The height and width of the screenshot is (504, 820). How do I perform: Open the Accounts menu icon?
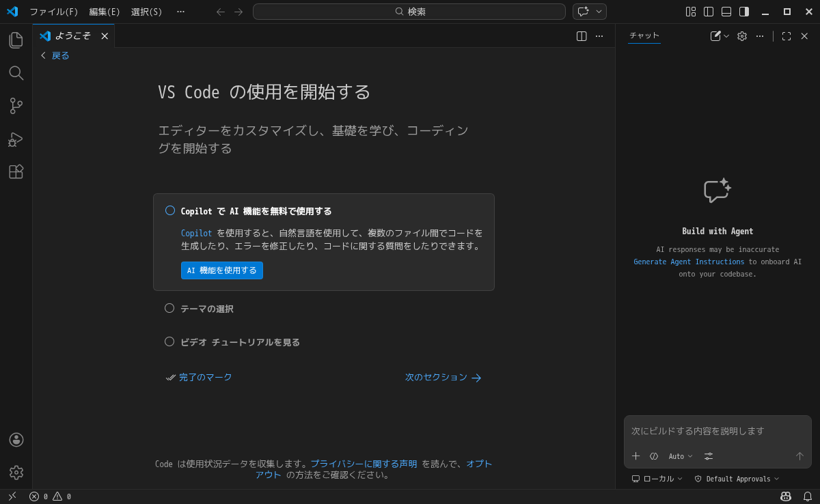tap(16, 440)
